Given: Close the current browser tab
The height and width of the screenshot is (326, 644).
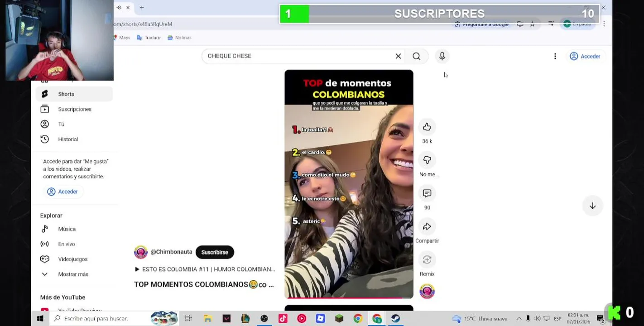Looking at the screenshot, I should pyautogui.click(x=128, y=8).
